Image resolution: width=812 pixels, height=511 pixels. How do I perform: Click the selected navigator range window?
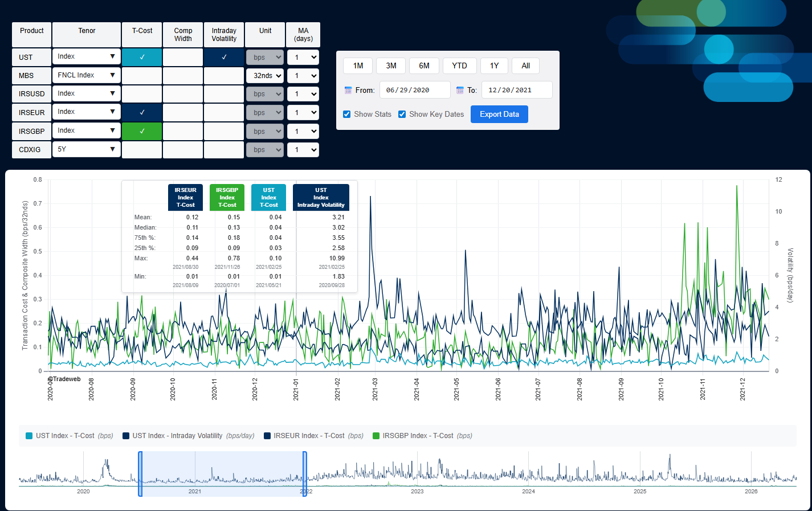pos(222,474)
